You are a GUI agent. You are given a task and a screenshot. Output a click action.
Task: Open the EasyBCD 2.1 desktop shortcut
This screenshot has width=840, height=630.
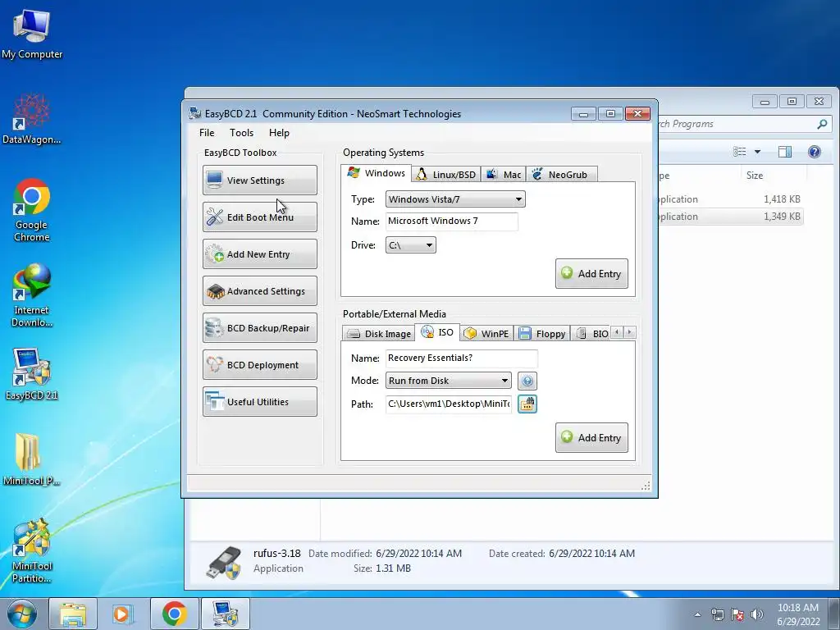click(x=32, y=374)
